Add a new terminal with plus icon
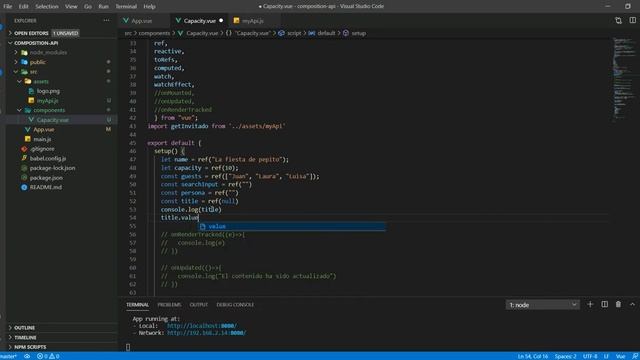Screen dimensions: 640x360 (x=590, y=304)
